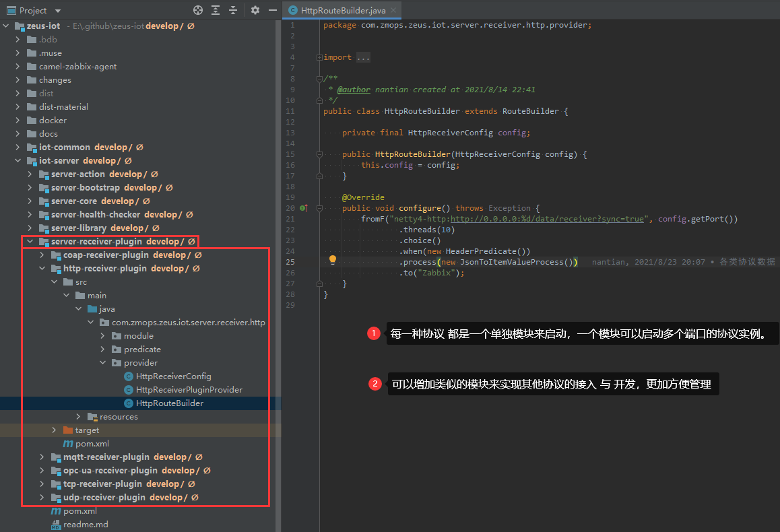Select the HttpReceiverConfig class icon
The width and height of the screenshot is (780, 532).
(x=129, y=376)
